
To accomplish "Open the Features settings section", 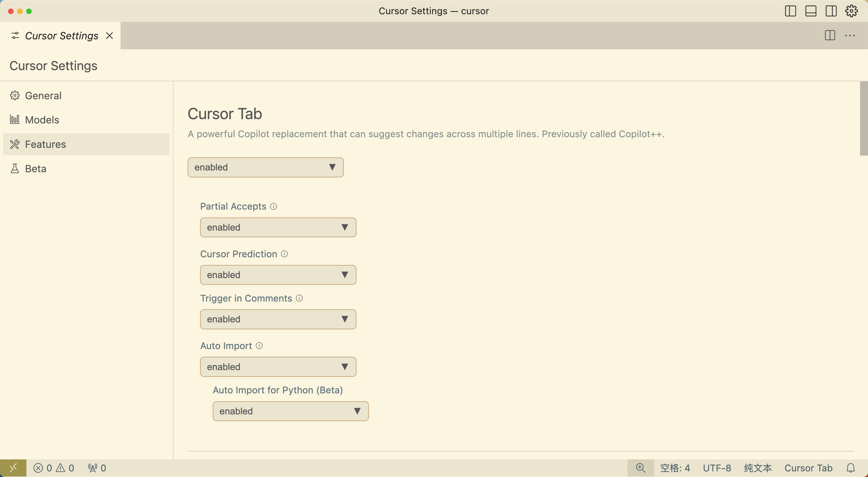I will (x=86, y=144).
